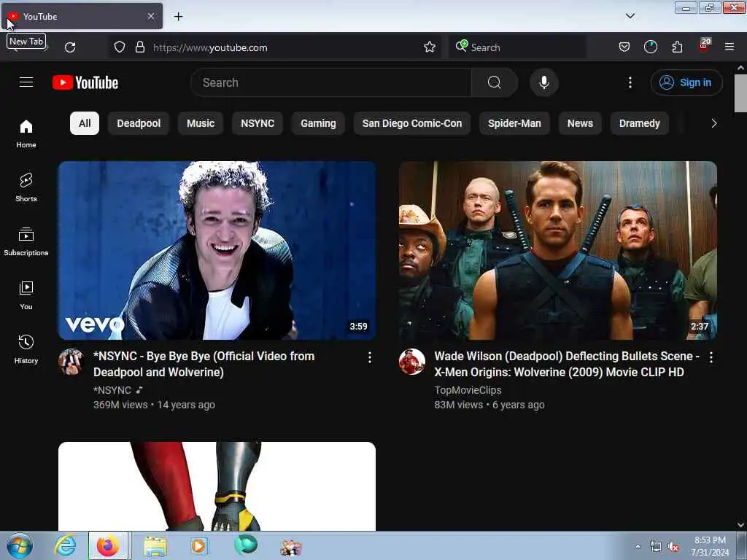The width and height of the screenshot is (747, 560).
Task: Open the TopMovieClips channel avatar
Action: tap(412, 362)
